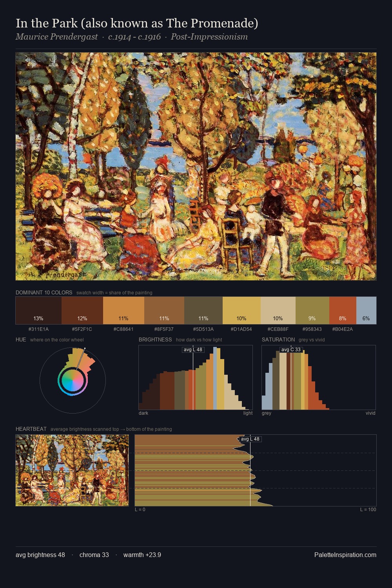The height and width of the screenshot is (588, 392).
Task: Click the hex code #CEB88F text
Action: [x=278, y=329]
